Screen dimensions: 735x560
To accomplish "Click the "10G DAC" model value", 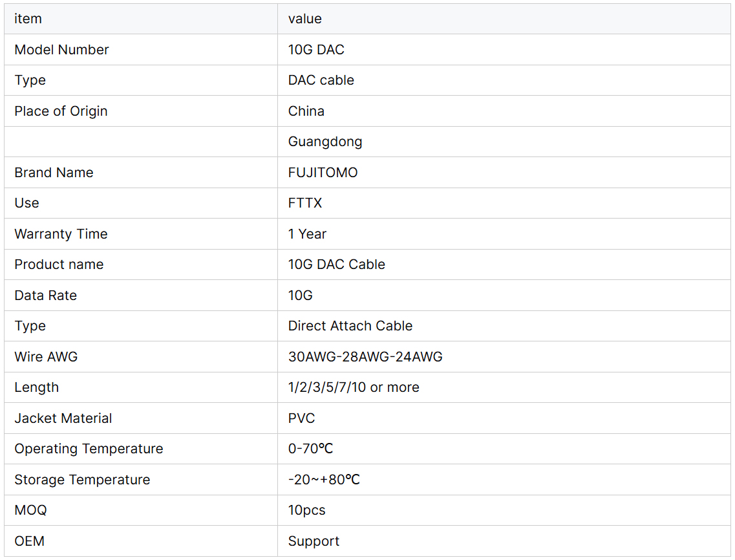I will click(x=316, y=50).
